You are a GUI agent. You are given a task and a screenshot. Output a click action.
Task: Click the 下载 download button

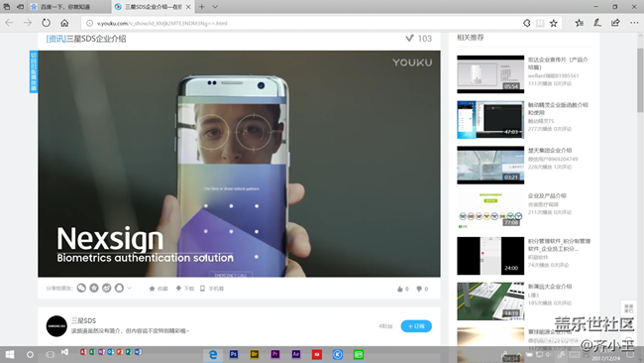[185, 289]
